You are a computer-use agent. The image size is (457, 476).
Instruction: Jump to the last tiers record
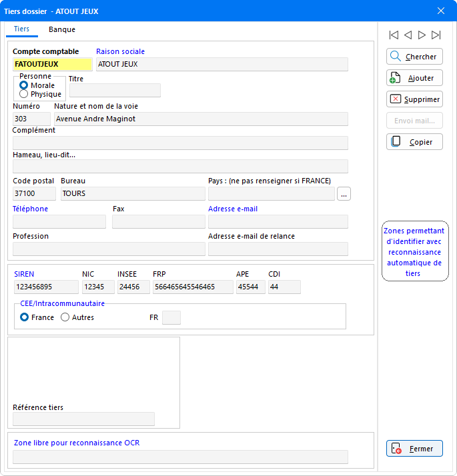[x=436, y=35]
